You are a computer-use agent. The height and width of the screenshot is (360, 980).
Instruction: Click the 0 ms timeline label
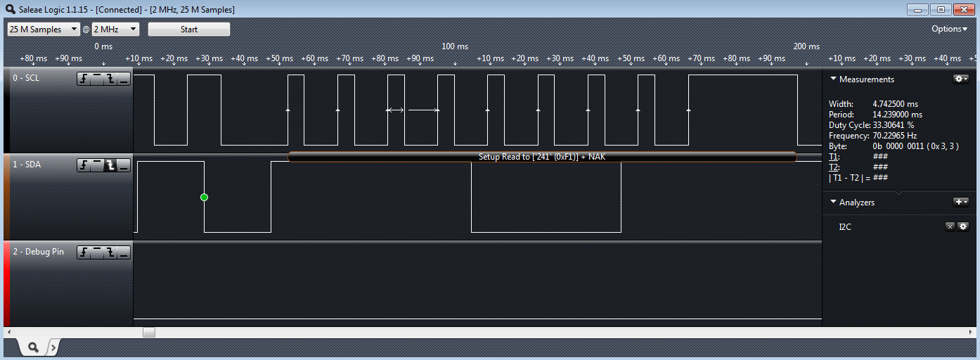(x=103, y=46)
